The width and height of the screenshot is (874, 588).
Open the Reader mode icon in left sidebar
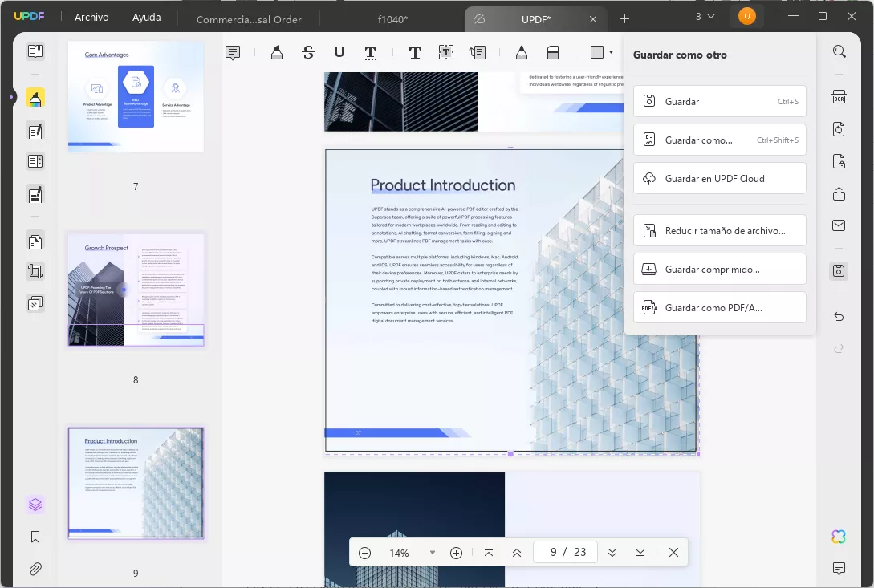point(35,51)
